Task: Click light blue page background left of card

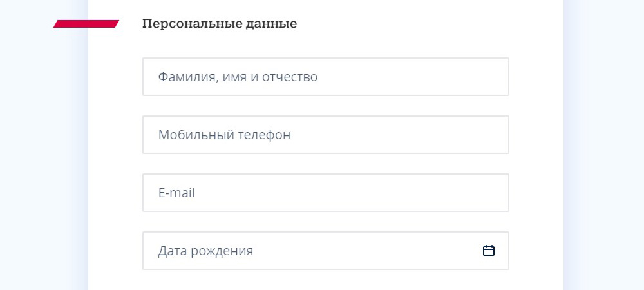Action: [x=39, y=161]
